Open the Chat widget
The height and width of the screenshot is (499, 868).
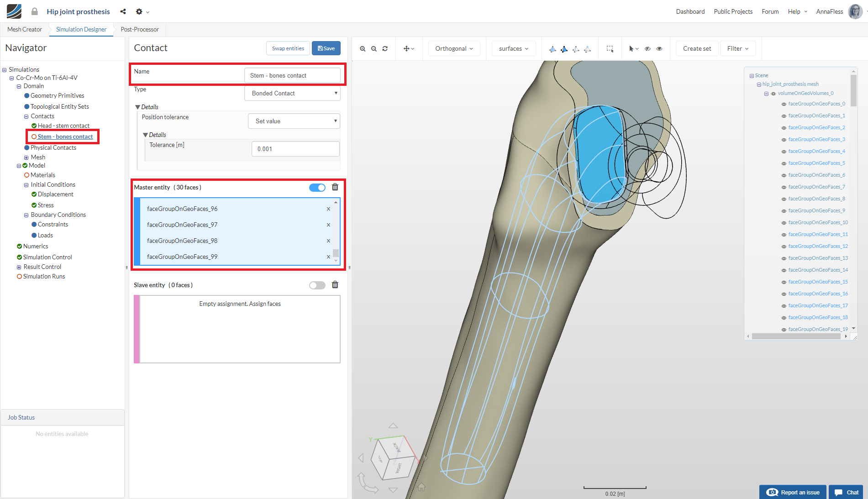click(x=847, y=492)
